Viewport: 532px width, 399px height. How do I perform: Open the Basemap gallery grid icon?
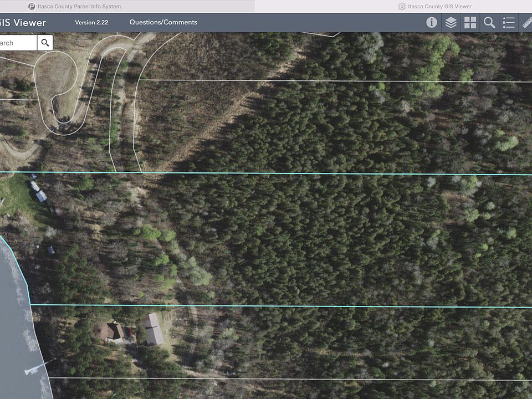click(x=470, y=23)
